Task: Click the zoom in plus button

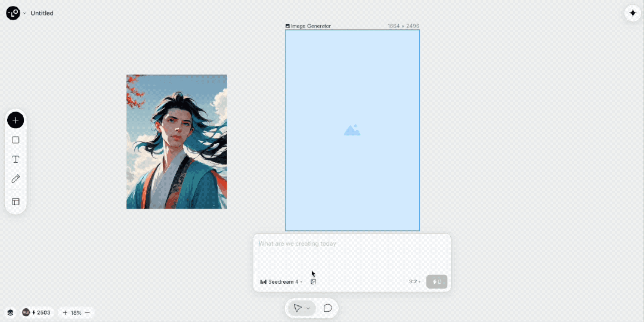Action: click(x=65, y=312)
